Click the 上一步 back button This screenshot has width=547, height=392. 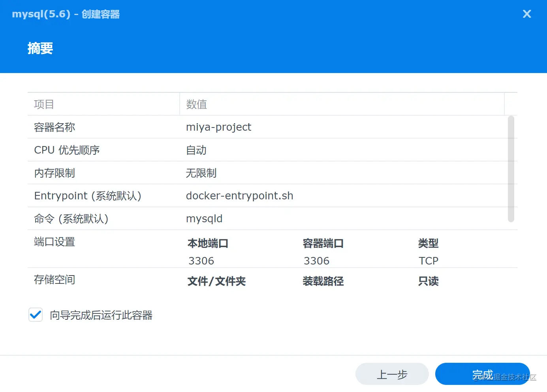pyautogui.click(x=392, y=374)
